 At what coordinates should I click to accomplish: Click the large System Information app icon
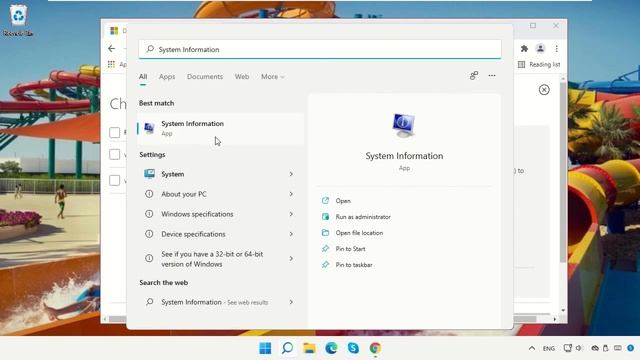404,125
